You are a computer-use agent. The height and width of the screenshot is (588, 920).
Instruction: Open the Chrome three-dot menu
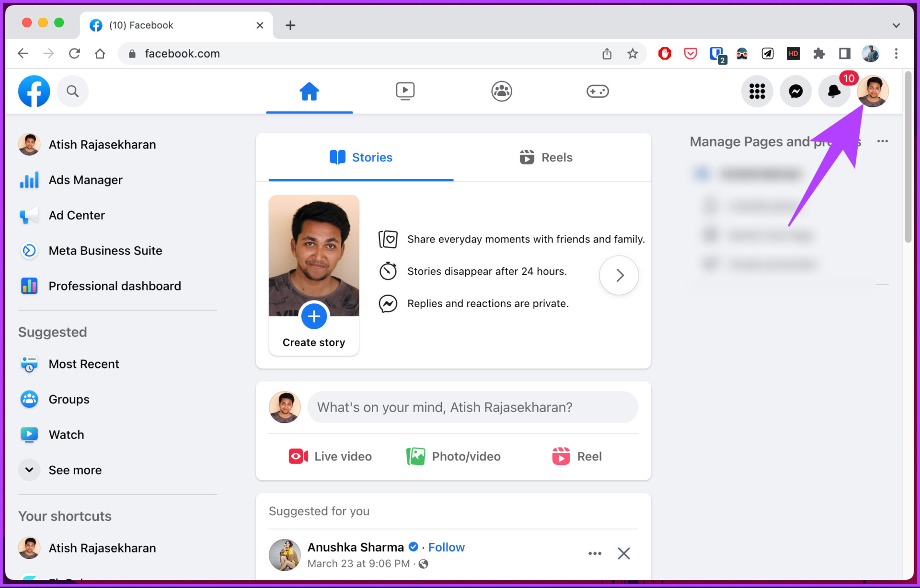pos(896,53)
